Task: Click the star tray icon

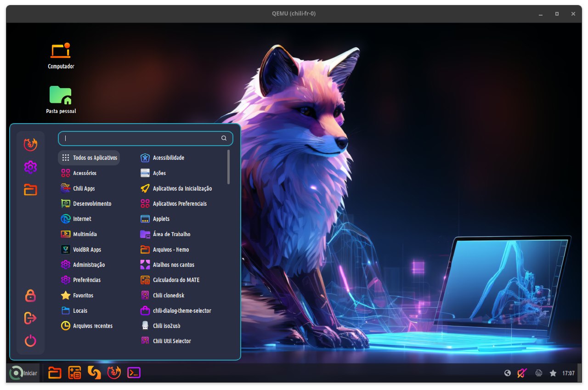Action: coord(553,373)
